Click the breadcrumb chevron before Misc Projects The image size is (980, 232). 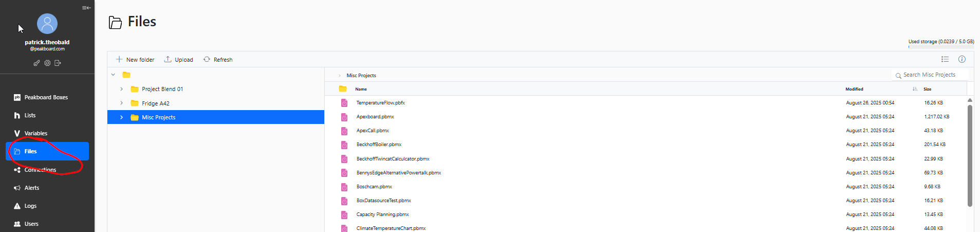[x=340, y=76]
